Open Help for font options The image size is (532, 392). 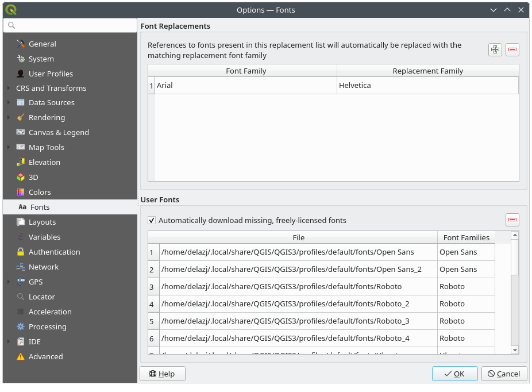[162, 374]
